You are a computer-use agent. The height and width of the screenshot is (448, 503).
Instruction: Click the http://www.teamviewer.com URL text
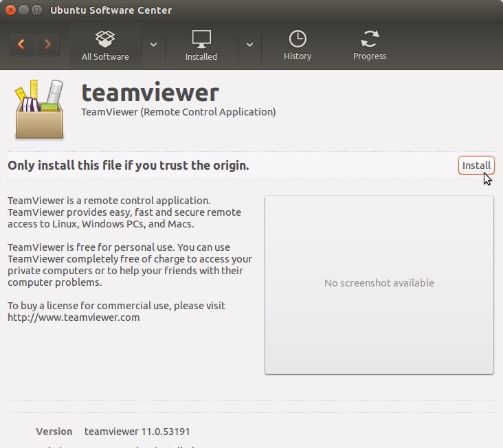[x=74, y=317]
